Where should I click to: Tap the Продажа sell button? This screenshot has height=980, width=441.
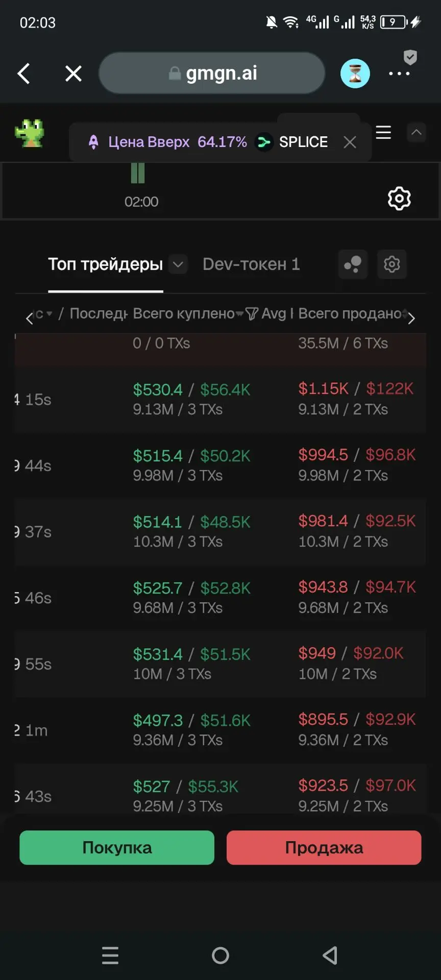[x=324, y=848]
